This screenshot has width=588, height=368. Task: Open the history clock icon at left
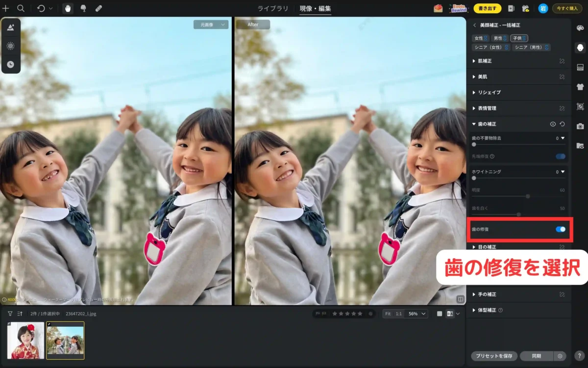pos(10,64)
